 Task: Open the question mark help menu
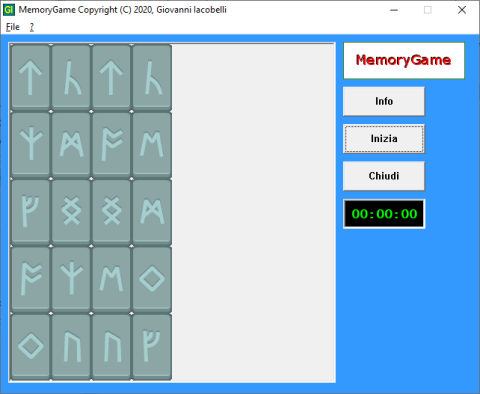(x=32, y=27)
